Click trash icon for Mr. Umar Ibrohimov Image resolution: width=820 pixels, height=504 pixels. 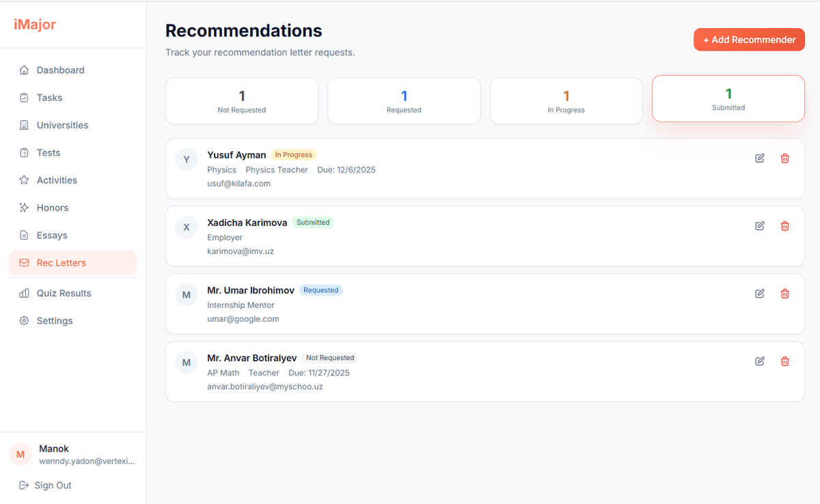click(x=784, y=294)
